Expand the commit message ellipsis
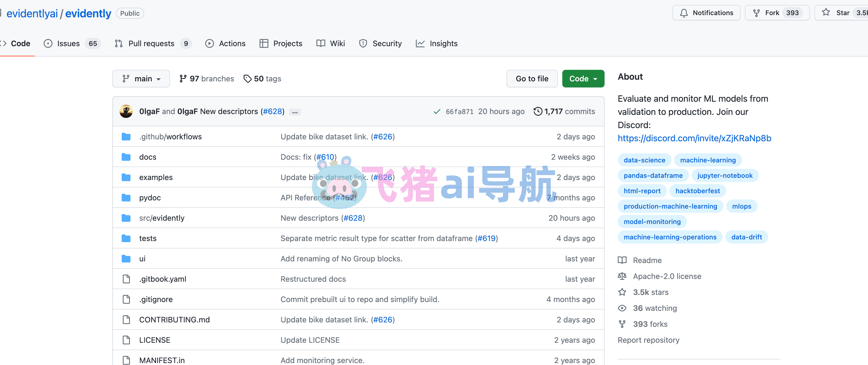Image resolution: width=868 pixels, height=365 pixels. pos(295,112)
